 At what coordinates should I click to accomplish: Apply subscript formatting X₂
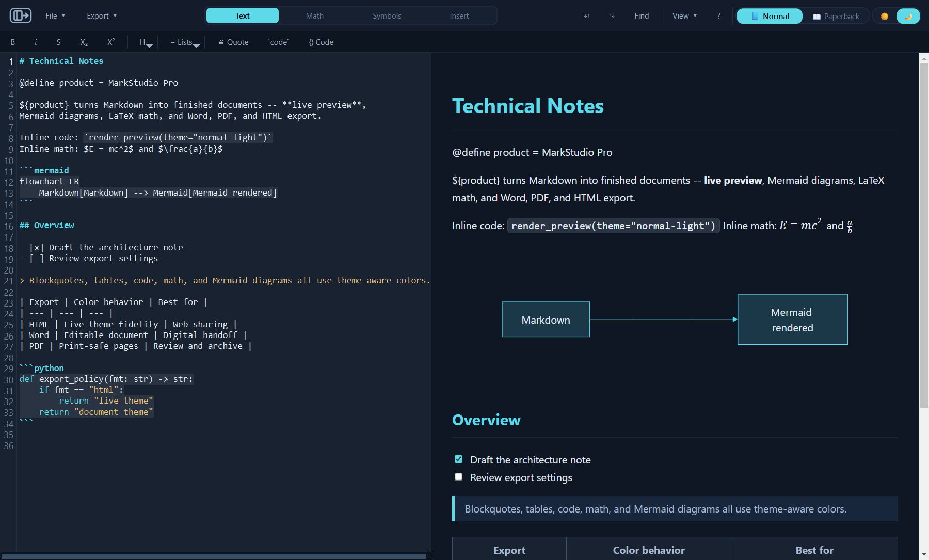click(84, 42)
